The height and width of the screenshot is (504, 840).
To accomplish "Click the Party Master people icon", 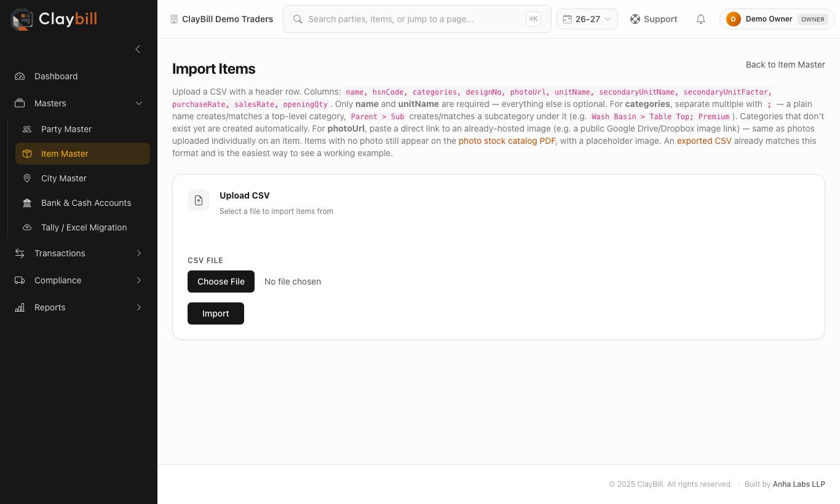I will click(x=27, y=129).
